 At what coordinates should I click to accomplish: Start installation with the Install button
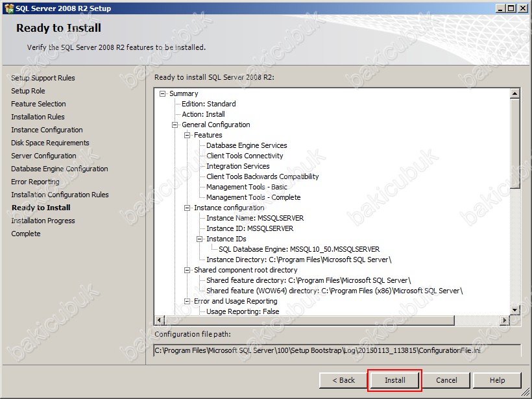click(x=394, y=380)
